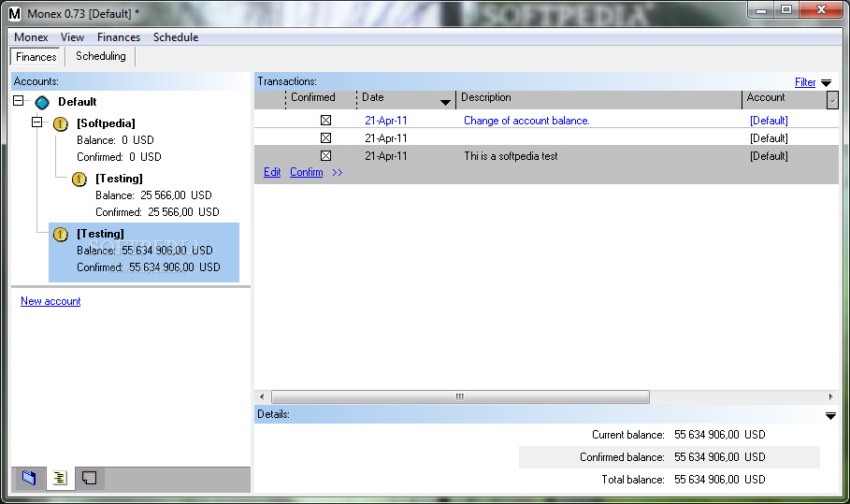The width and height of the screenshot is (850, 504).
Task: Open the View menu
Action: point(72,37)
